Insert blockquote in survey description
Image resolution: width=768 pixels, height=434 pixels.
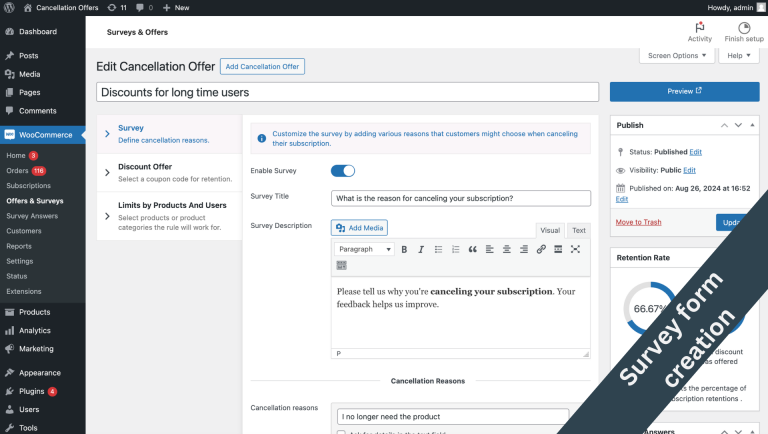point(473,249)
